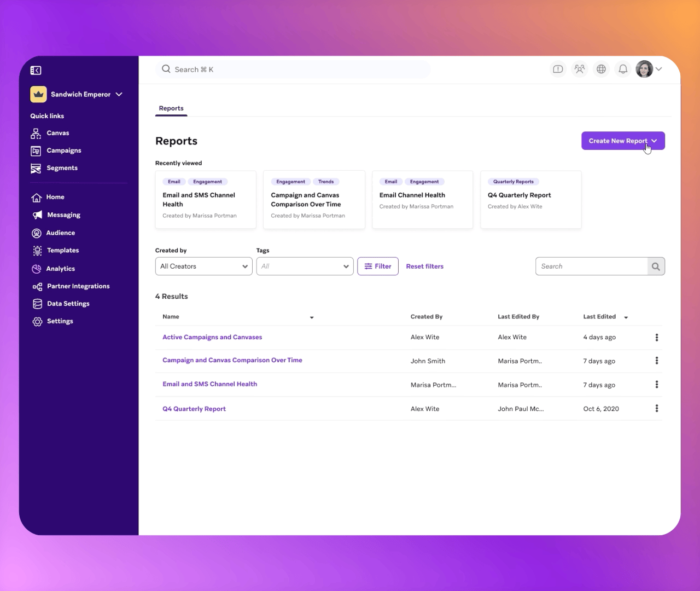This screenshot has width=700, height=591.
Task: Open Analytics via the pie chart icon
Action: pyautogui.click(x=37, y=268)
